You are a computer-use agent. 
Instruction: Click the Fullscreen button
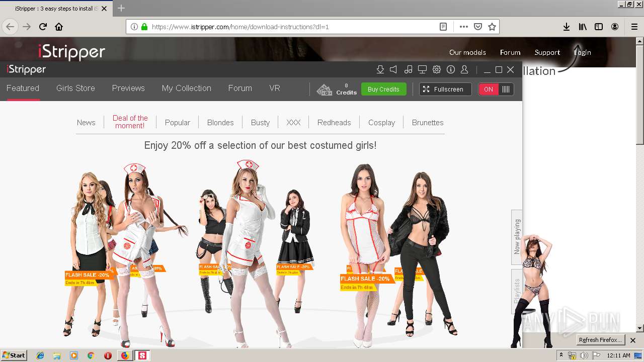point(445,89)
